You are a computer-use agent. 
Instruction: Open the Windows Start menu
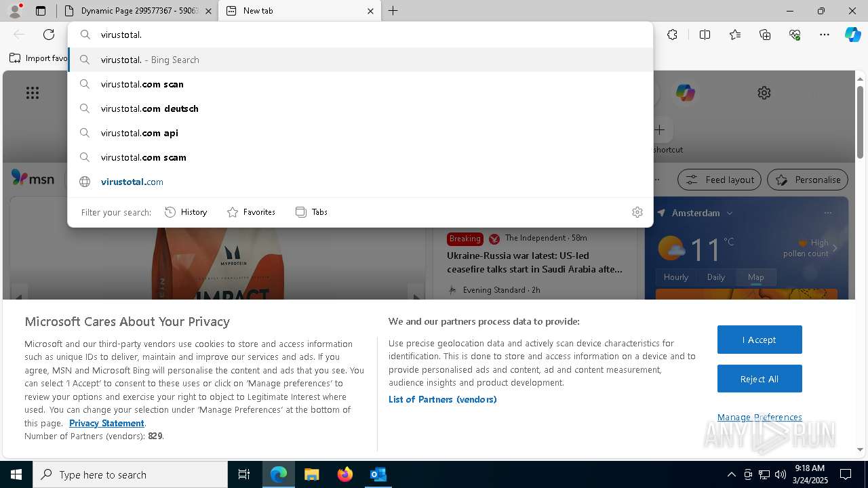point(16,474)
